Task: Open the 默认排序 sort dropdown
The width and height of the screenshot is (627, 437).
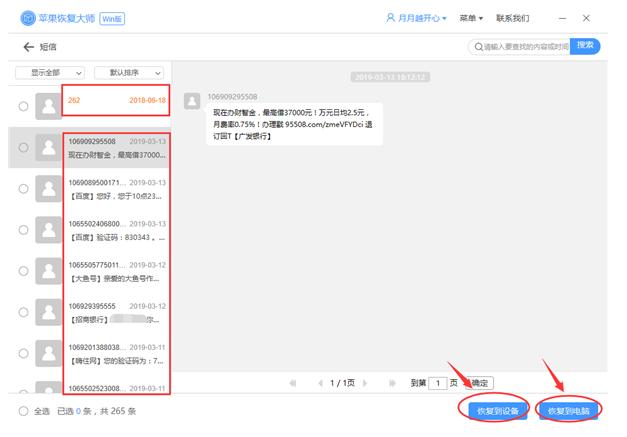Action: click(130, 73)
